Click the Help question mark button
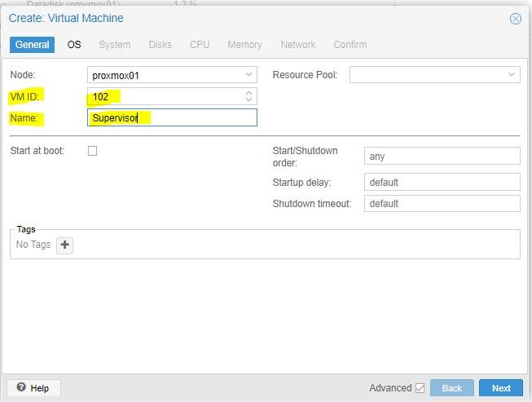 coord(33,388)
